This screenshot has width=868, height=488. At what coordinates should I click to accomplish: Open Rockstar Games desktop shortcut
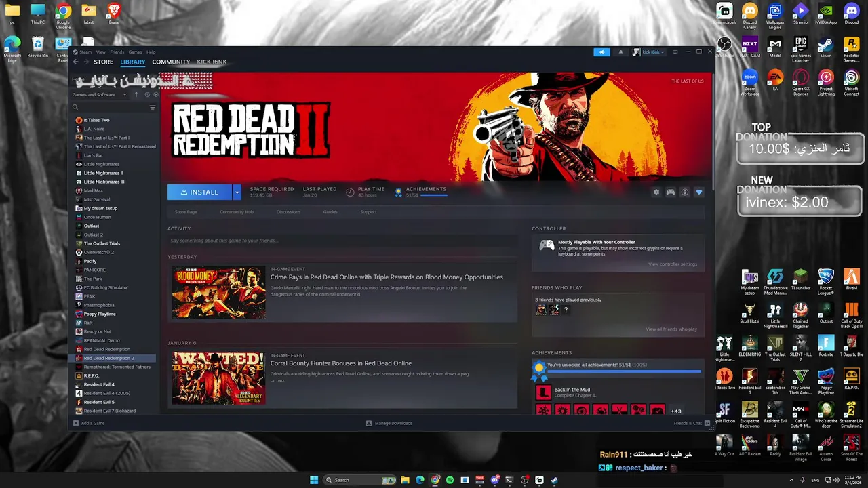851,48
